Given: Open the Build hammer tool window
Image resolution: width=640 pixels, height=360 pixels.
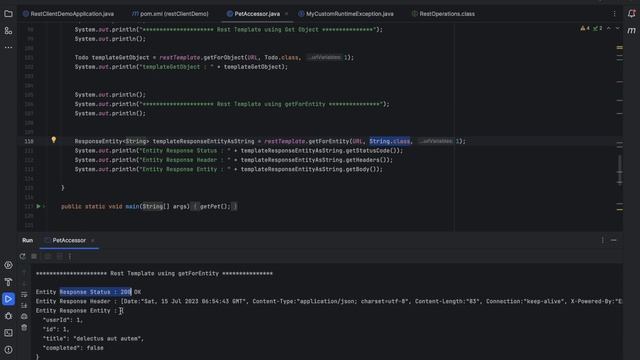Looking at the screenshot, I should 8,282.
